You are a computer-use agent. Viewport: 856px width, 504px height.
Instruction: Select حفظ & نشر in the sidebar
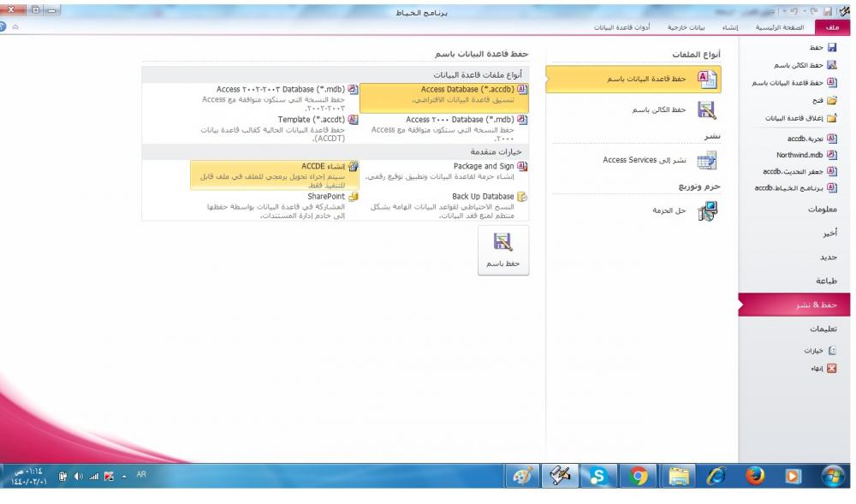point(794,305)
